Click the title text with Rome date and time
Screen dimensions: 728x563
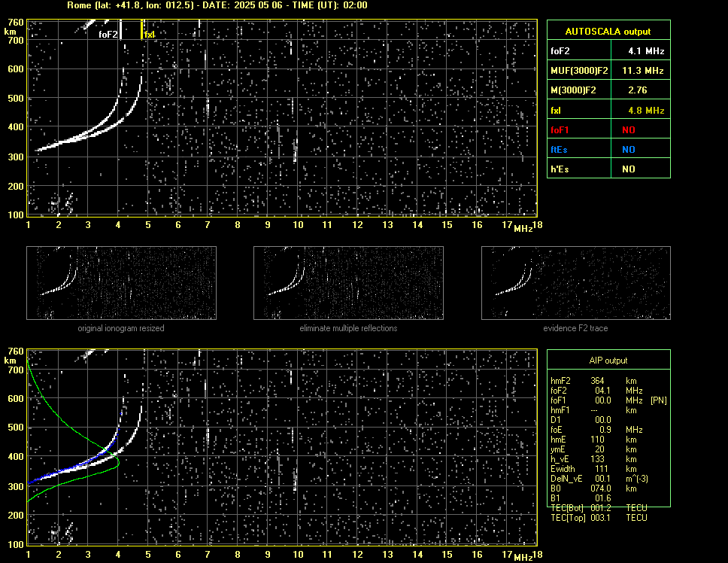click(x=217, y=5)
